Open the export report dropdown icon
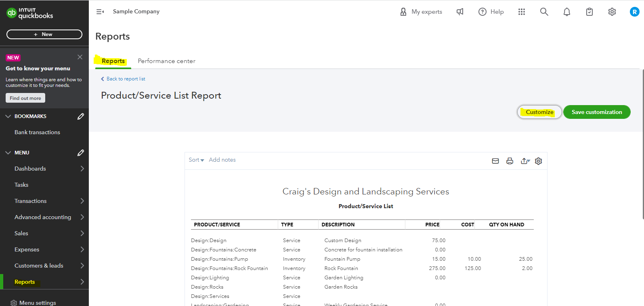This screenshot has width=644, height=306. (525, 161)
